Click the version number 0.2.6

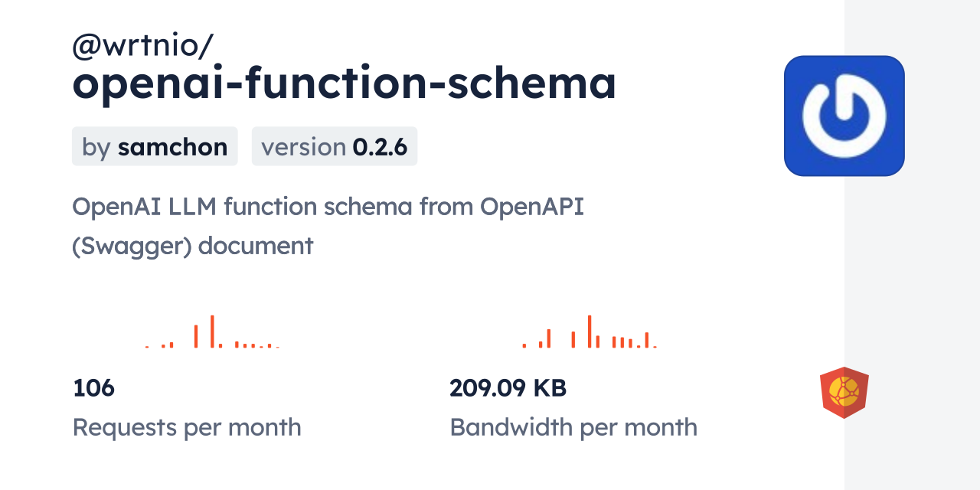(380, 147)
